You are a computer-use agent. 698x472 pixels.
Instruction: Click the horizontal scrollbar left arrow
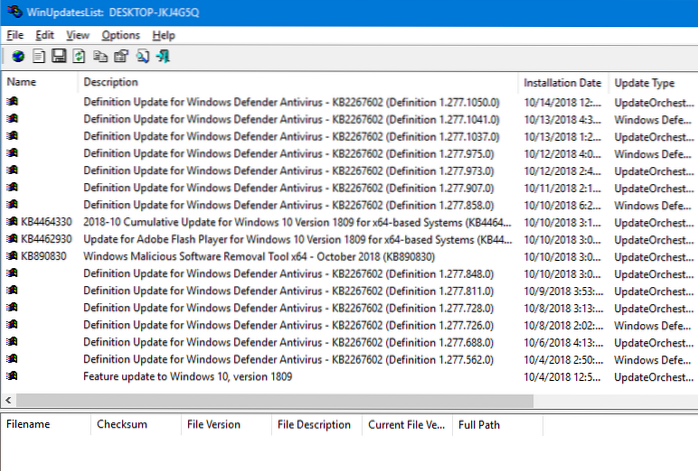[x=8, y=400]
